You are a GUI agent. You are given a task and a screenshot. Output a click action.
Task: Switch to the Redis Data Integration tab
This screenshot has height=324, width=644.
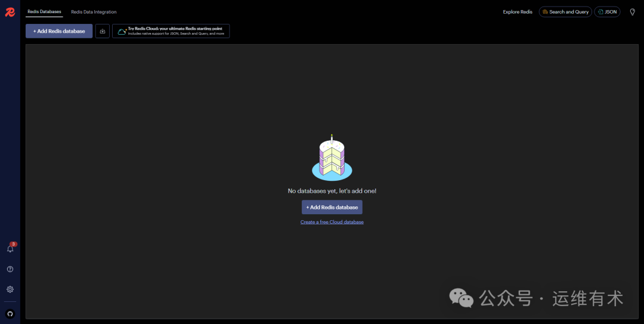94,12
